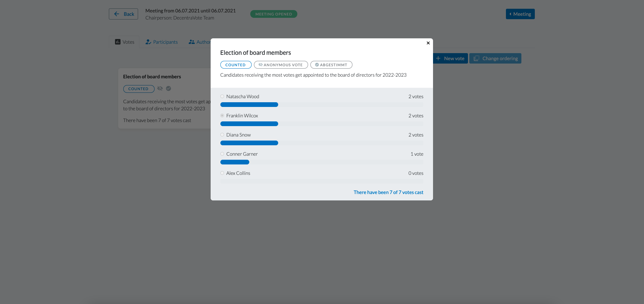Click the Counted badge in the dialog
The image size is (644, 304).
tap(235, 65)
